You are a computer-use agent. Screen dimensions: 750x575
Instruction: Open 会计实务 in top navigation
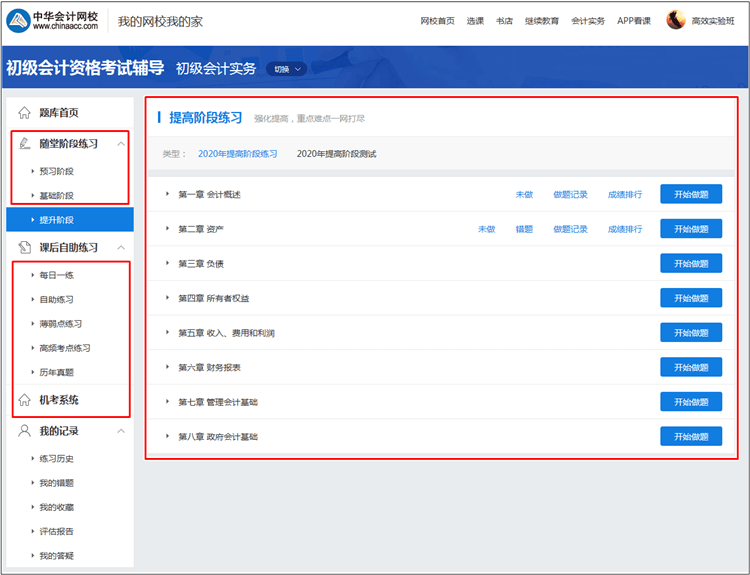click(588, 21)
